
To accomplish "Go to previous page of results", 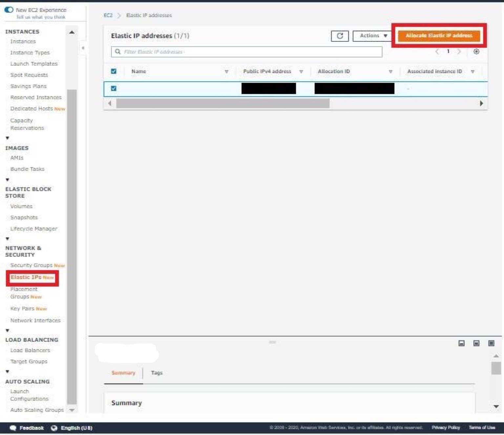I will (437, 52).
